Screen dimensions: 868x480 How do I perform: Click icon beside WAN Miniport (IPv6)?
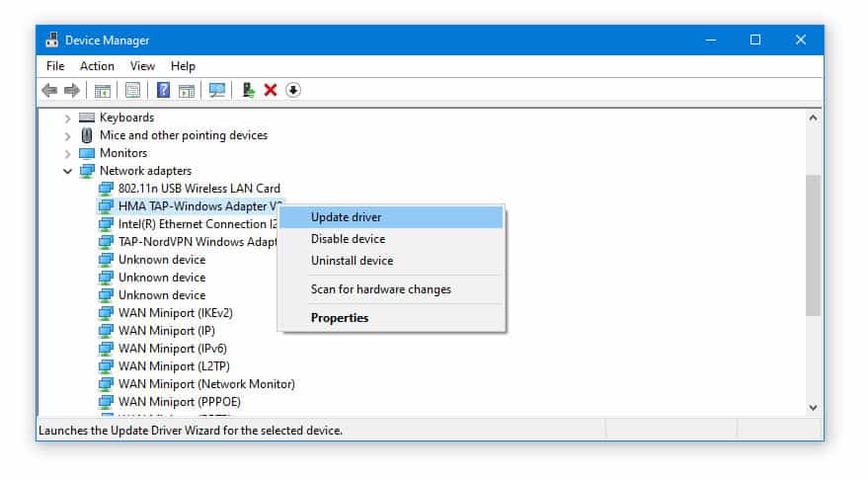pyautogui.click(x=106, y=349)
